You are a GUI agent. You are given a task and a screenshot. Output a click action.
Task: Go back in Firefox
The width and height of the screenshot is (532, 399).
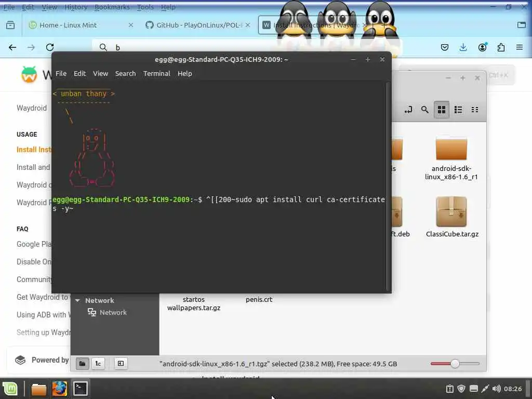click(x=12, y=47)
